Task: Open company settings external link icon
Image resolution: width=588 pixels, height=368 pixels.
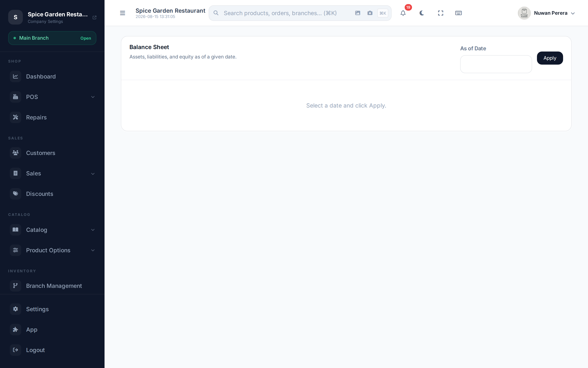Action: [95, 17]
